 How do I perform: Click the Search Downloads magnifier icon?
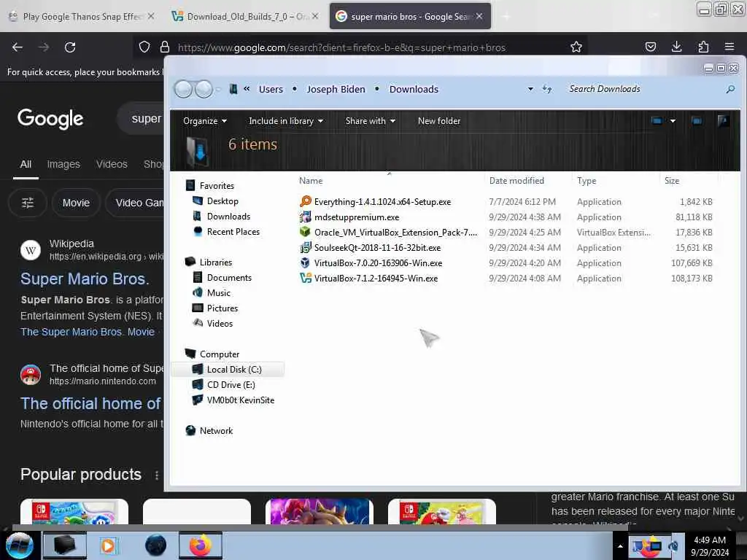pyautogui.click(x=729, y=89)
